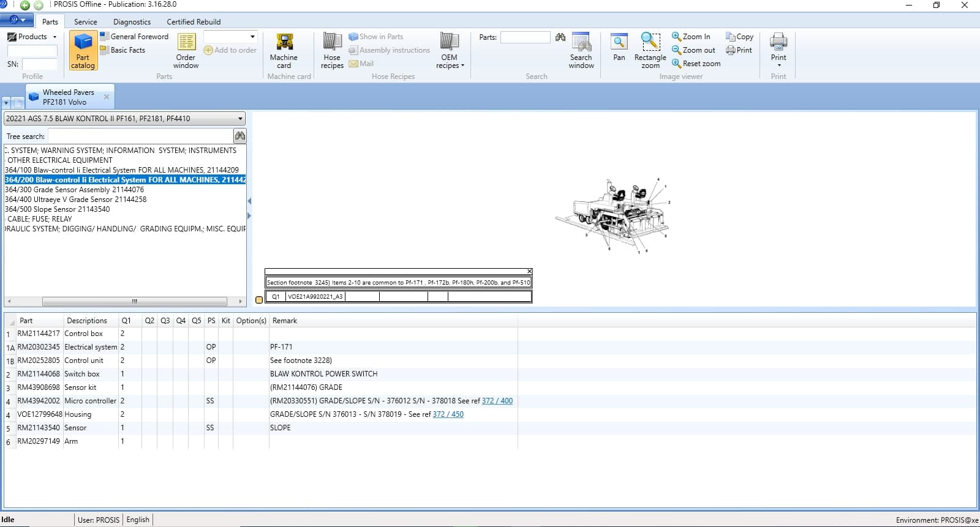Open General Foreword document
980x527 pixels.
pyautogui.click(x=134, y=37)
